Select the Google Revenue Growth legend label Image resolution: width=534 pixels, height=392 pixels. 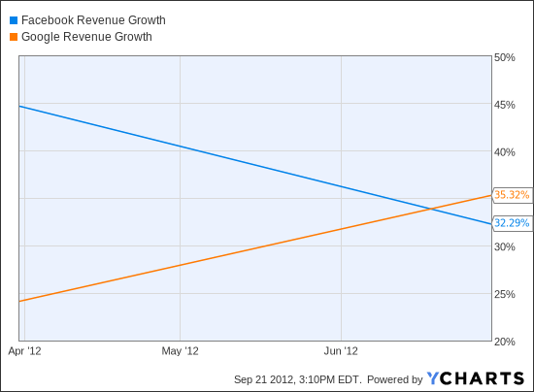pyautogui.click(x=86, y=37)
